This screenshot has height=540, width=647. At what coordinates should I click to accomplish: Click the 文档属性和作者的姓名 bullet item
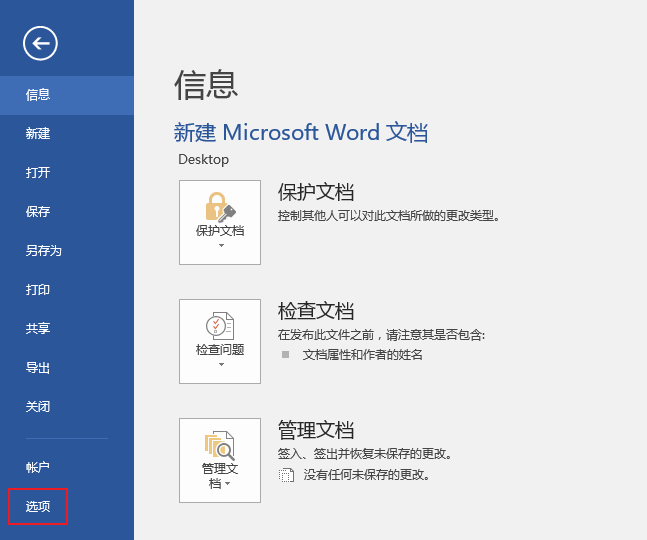pos(362,354)
